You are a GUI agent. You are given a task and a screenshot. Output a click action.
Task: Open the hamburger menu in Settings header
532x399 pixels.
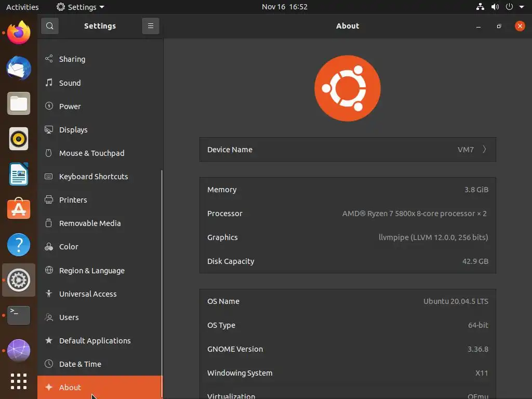click(x=151, y=26)
